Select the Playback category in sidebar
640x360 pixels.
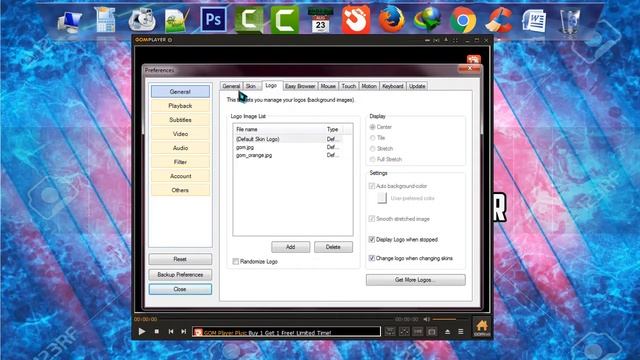(180, 106)
